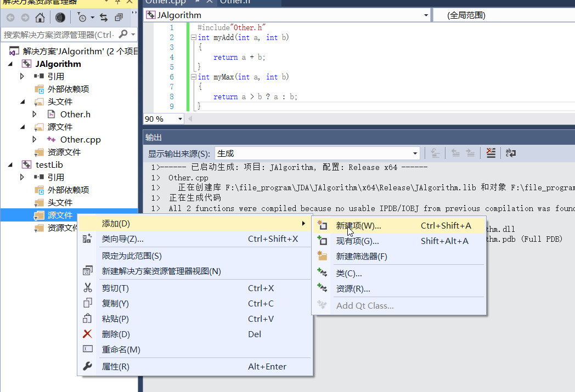Image resolution: width=575 pixels, height=392 pixels.
Task: Open the JAlgorithm scope dropdown in editor
Action: [x=426, y=15]
